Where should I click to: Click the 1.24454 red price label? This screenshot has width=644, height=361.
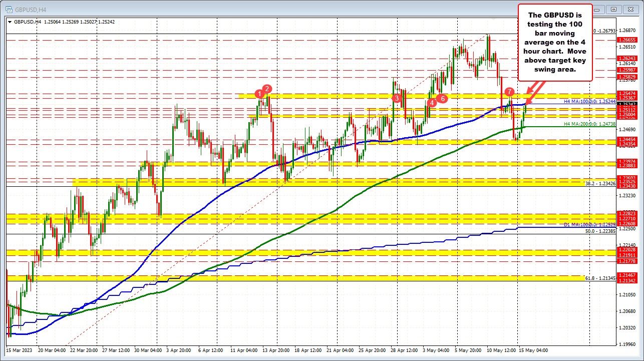click(x=627, y=139)
